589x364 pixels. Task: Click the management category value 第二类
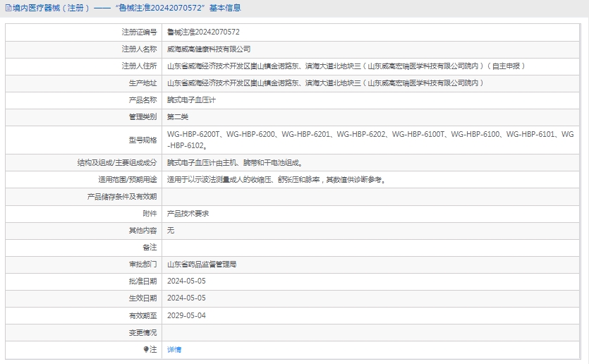coord(178,117)
